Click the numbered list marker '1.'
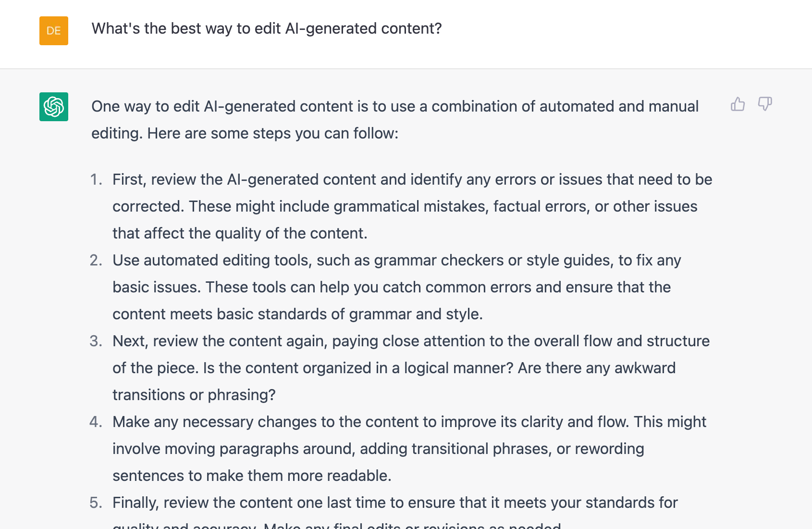The image size is (812, 529). (x=96, y=179)
